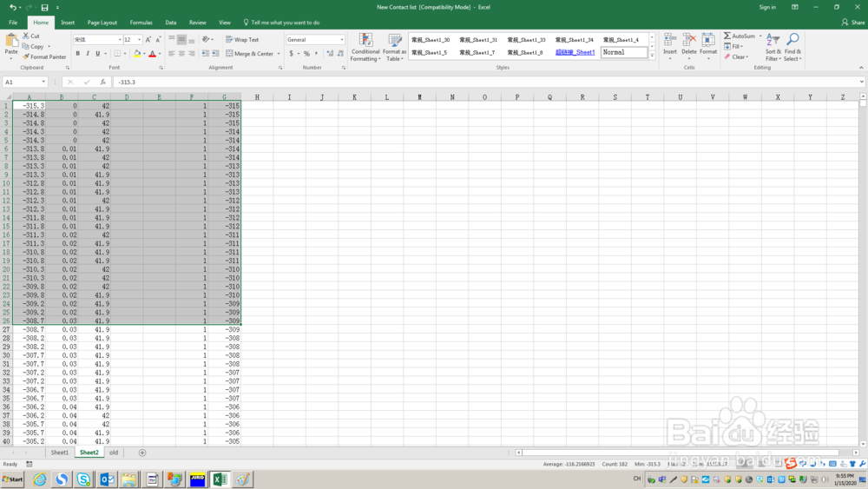The width and height of the screenshot is (868, 489).
Task: Expand the cell styles gallery
Action: tap(652, 56)
